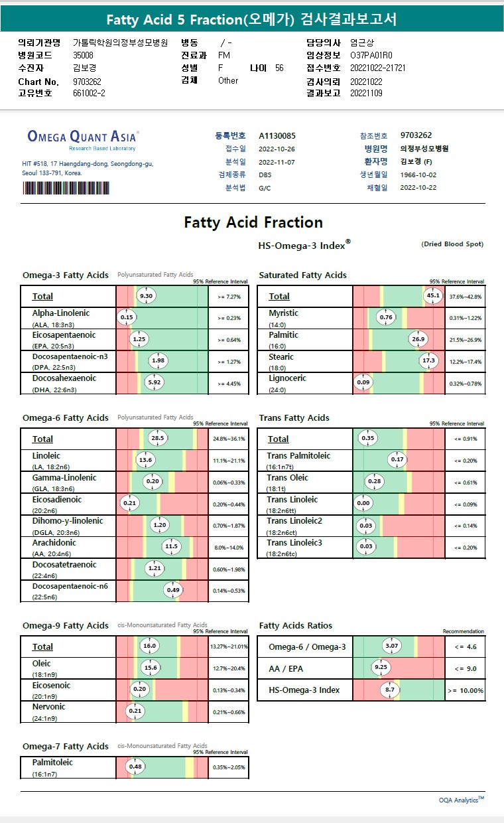Screen dimensions: 504x823
Task: Click the Arachidonic value marker 11.5
Action: (172, 546)
